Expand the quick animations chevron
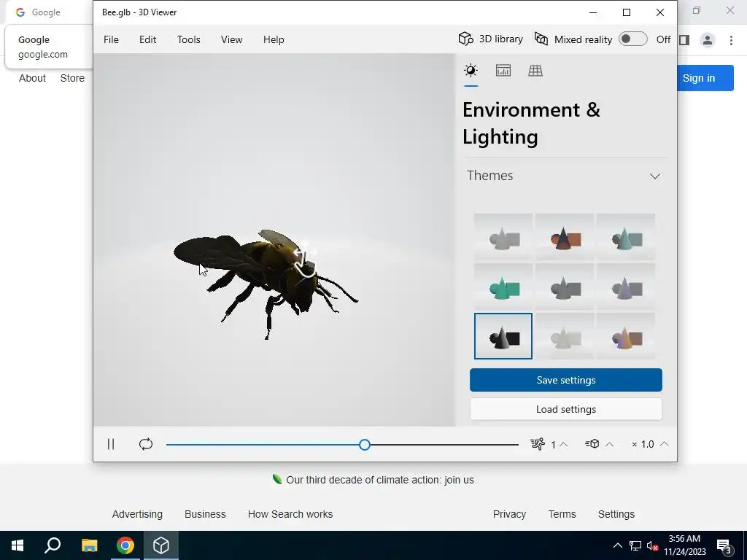 pos(609,444)
